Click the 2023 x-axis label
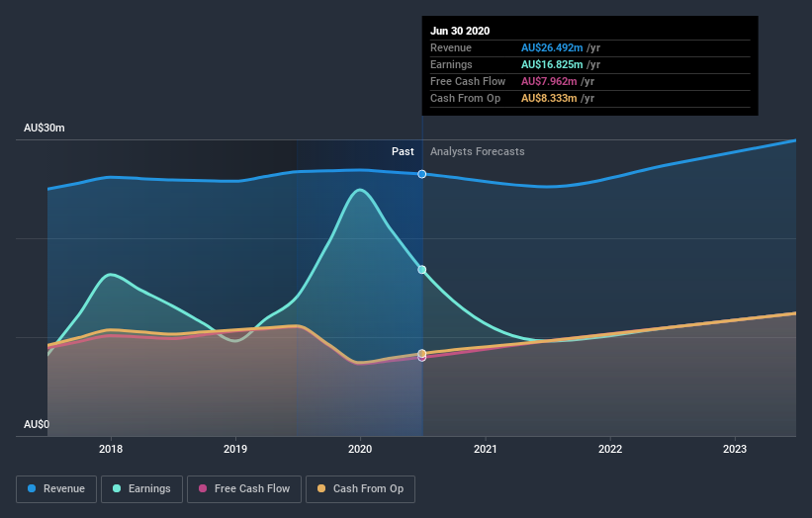The height and width of the screenshot is (518, 812). click(735, 449)
